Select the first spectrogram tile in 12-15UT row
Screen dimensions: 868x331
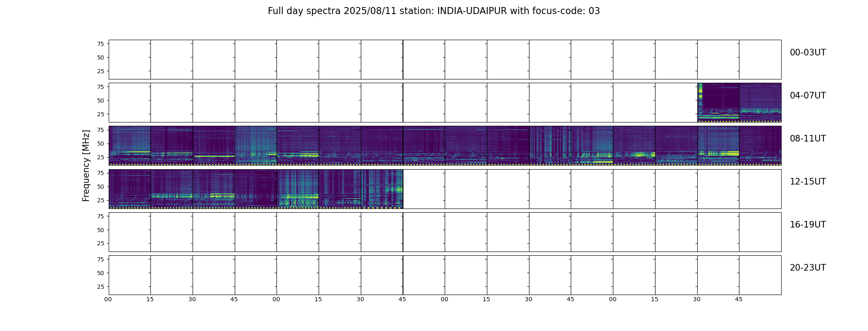[130, 189]
